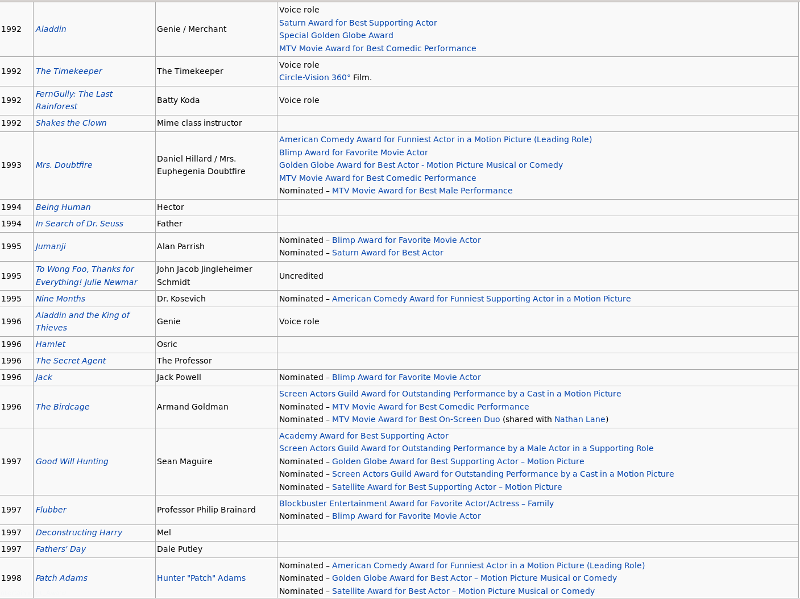
Task: Open the Nathan Lane link
Action: coord(580,419)
